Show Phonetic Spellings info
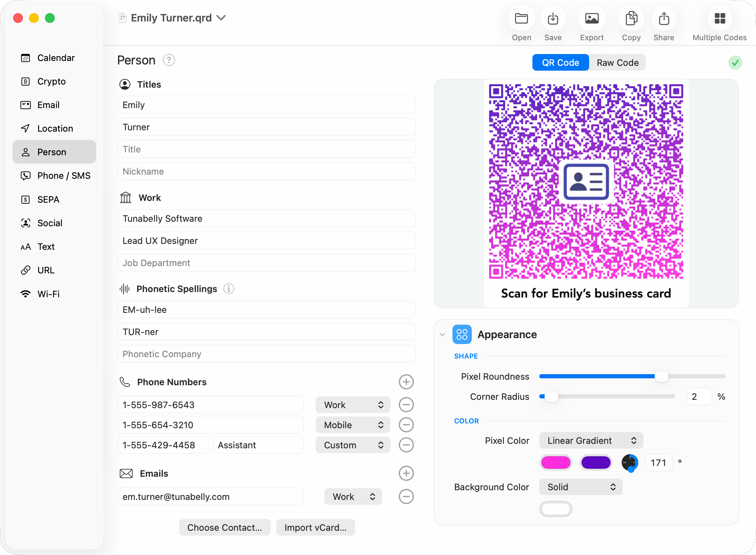 (228, 289)
